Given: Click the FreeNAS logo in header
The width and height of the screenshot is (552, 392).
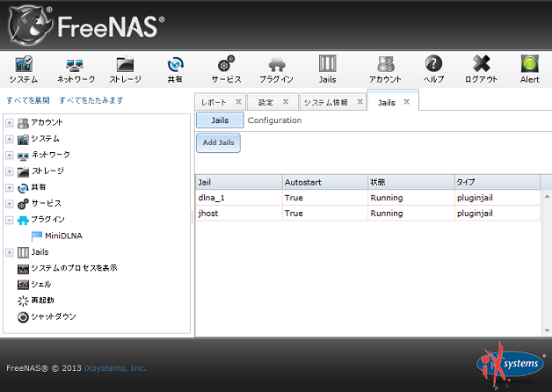Looking at the screenshot, I should pyautogui.click(x=86, y=25).
